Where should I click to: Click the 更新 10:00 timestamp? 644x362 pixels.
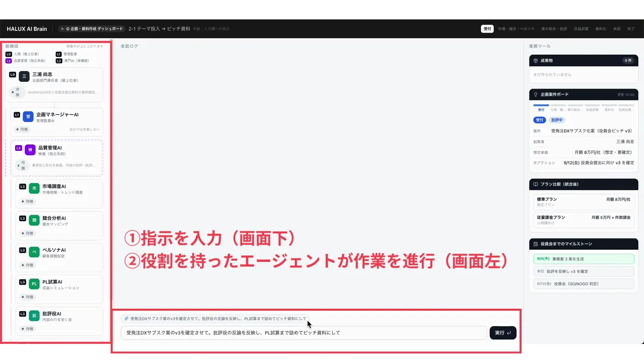click(626, 95)
